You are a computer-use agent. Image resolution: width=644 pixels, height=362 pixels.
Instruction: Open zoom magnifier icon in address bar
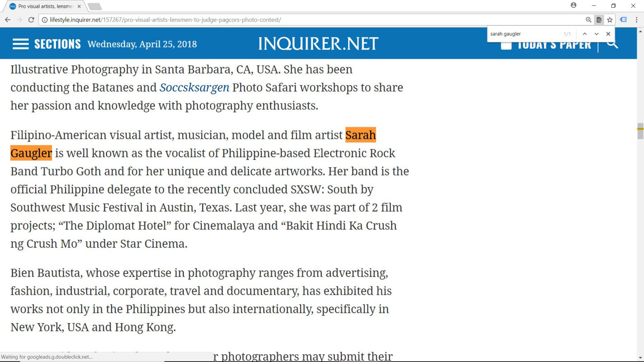(x=588, y=20)
